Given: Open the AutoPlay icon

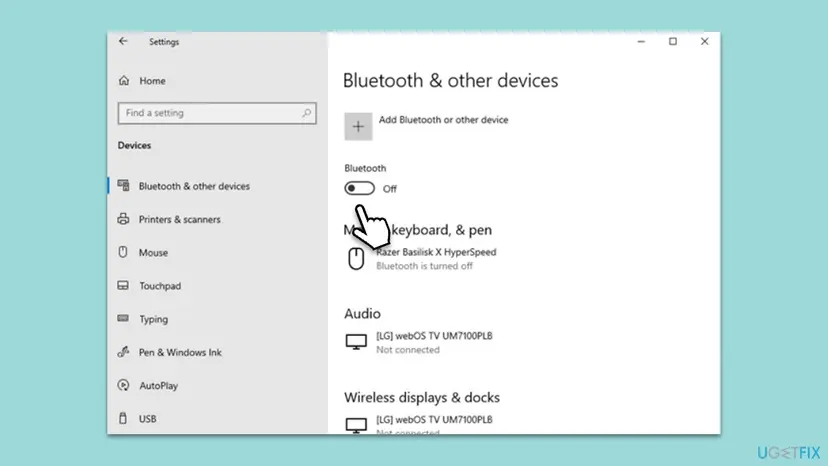Looking at the screenshot, I should (x=123, y=385).
